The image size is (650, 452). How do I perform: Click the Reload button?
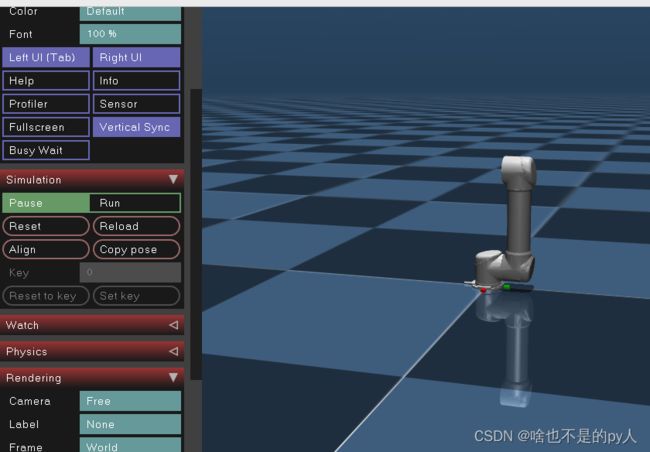coord(136,226)
